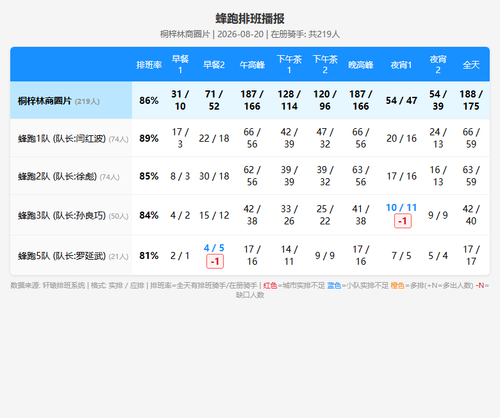Click 蜂跑5队's 2 / 1 早餐1 cell

click(x=180, y=256)
